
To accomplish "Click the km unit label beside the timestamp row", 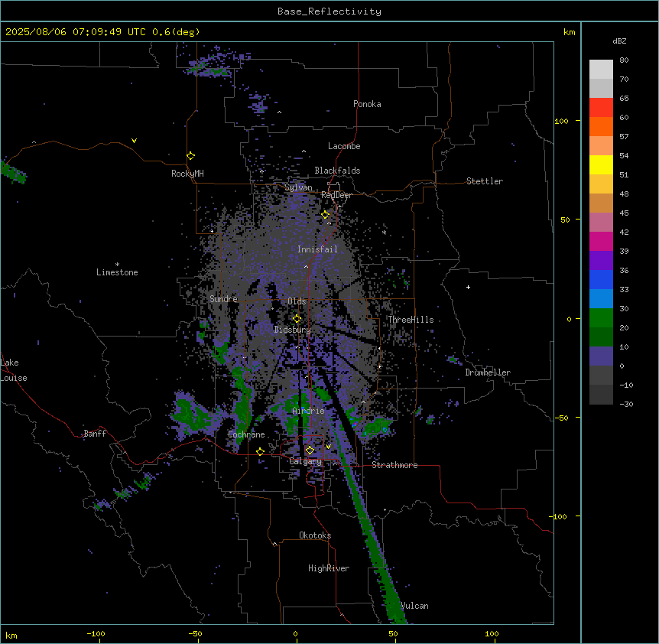I will tap(569, 32).
